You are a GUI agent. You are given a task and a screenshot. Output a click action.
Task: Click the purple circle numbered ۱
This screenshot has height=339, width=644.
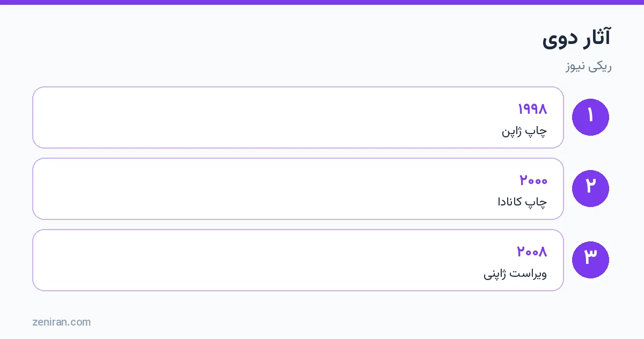590,117
